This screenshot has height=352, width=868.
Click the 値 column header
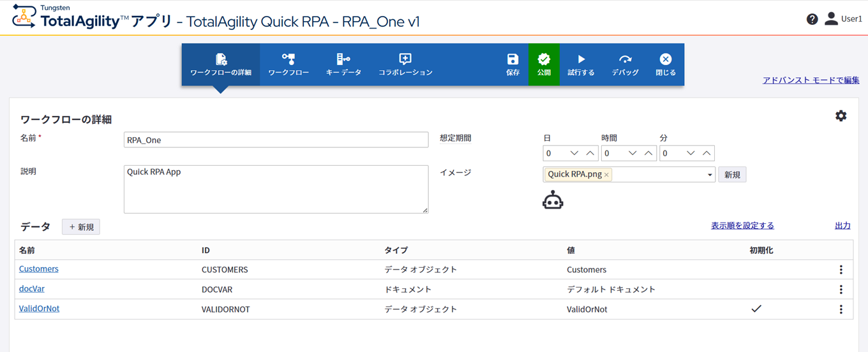pos(571,251)
